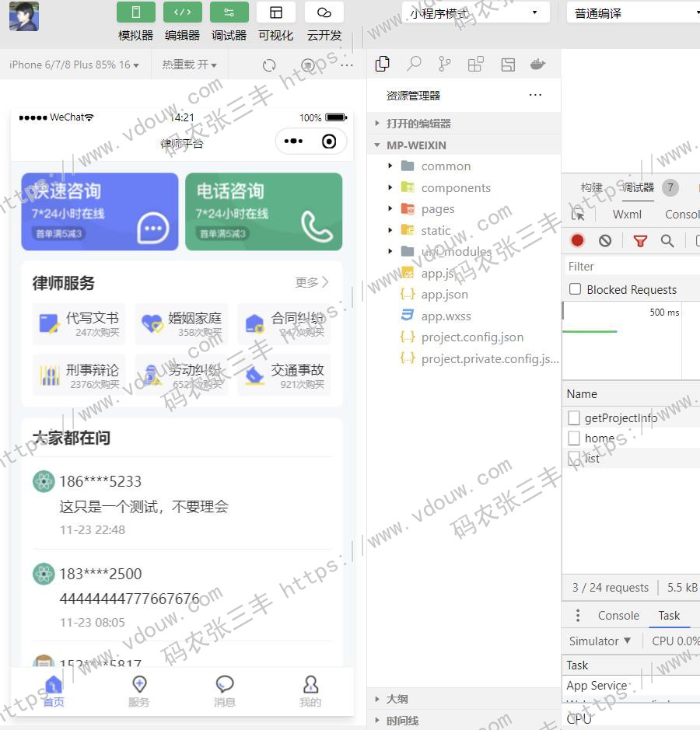
Task: Click the clear network log icon
Action: pyautogui.click(x=605, y=241)
